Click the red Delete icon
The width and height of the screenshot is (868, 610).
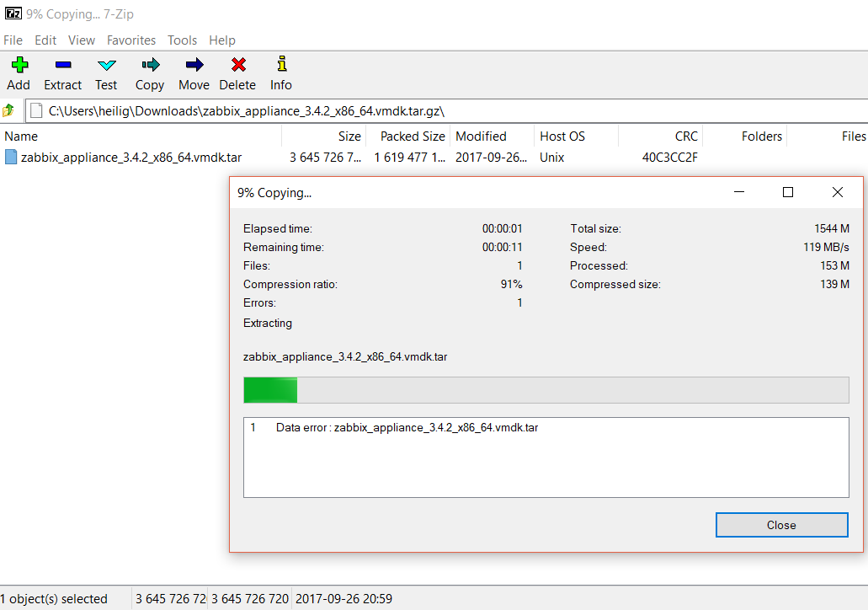(238, 65)
